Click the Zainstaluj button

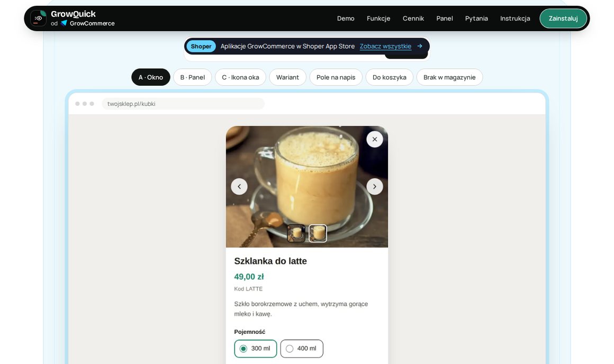[x=563, y=19]
